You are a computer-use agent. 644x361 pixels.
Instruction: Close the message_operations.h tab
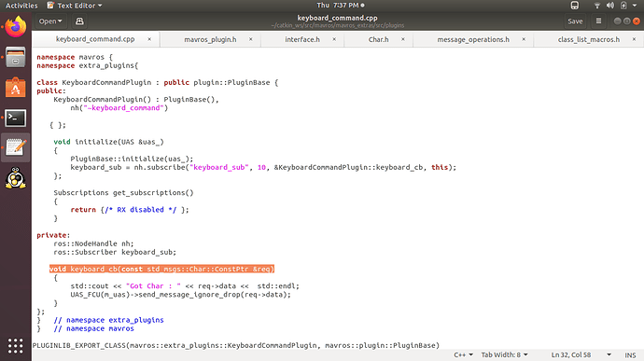[x=524, y=39]
